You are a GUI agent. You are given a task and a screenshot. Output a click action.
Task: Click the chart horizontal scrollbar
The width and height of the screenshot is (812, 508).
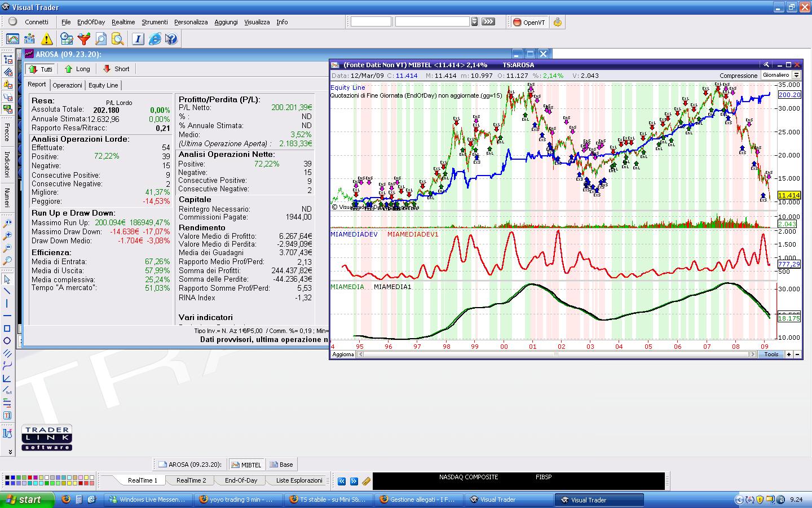pyautogui.click(x=556, y=354)
